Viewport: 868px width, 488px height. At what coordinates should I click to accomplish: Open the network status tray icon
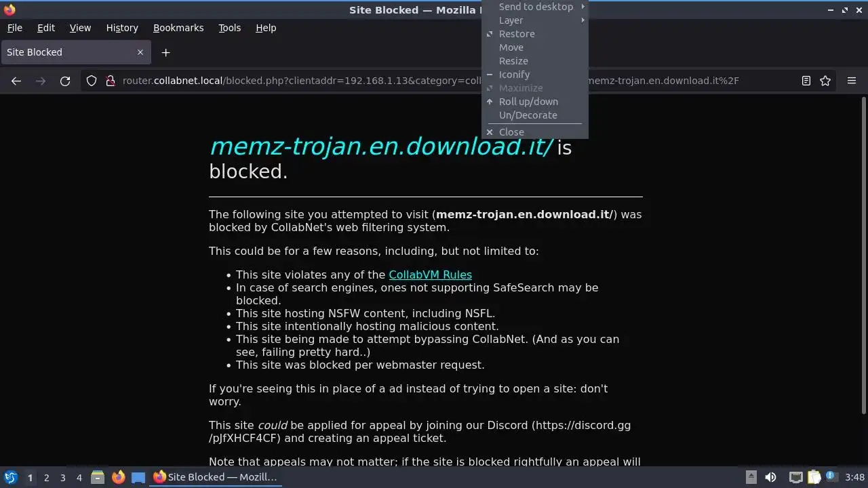(x=796, y=477)
